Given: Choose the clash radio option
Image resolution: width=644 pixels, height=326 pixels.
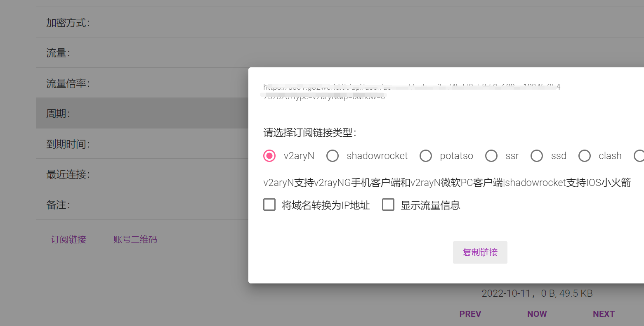Looking at the screenshot, I should point(585,156).
